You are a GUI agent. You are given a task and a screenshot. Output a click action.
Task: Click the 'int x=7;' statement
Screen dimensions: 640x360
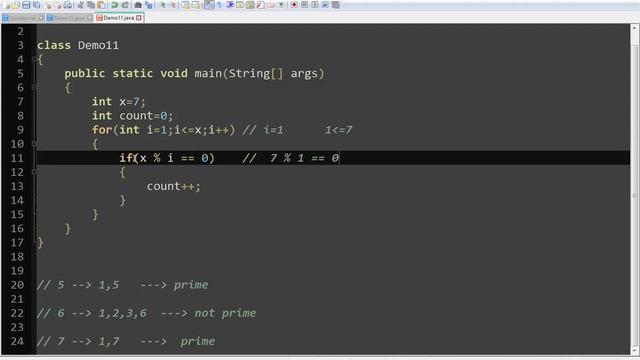click(118, 102)
